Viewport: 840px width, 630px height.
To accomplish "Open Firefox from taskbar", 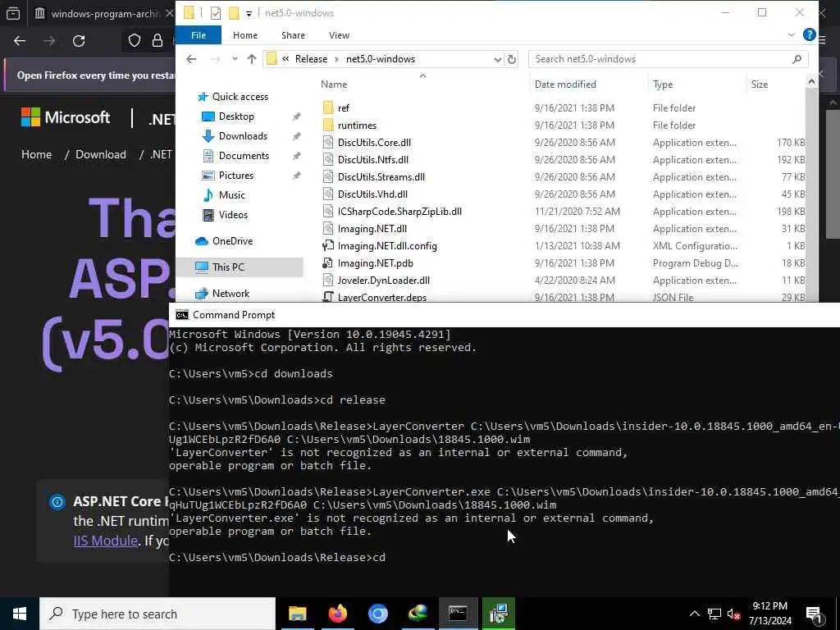I will [x=337, y=614].
